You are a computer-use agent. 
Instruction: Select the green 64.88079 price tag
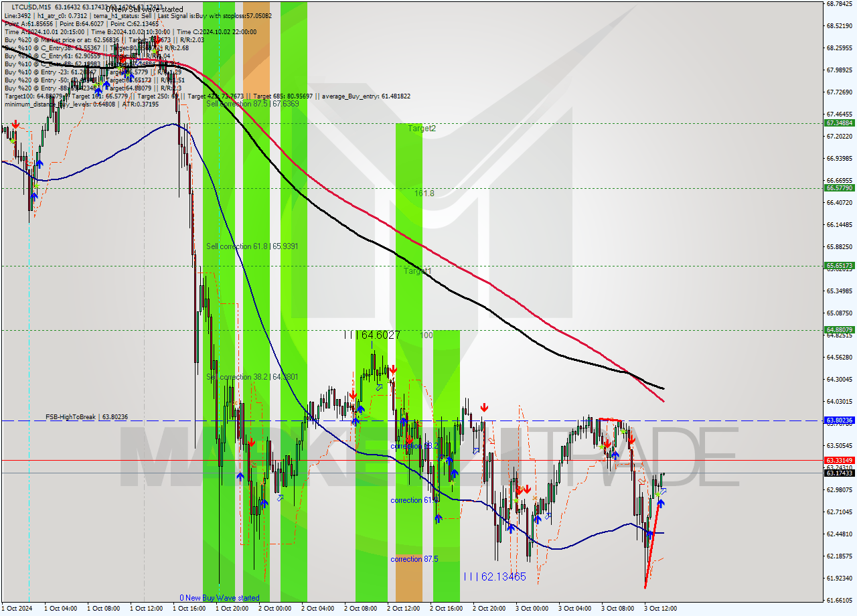840,330
